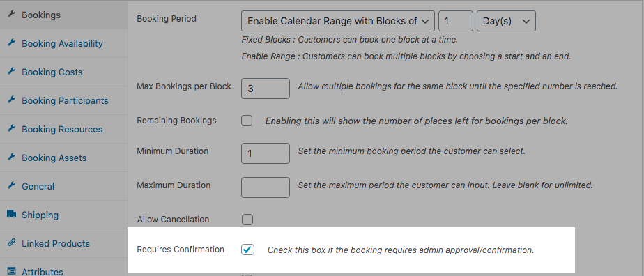Click the wrench icon next to Booking Availability
Screen dimensions: 644x276
pyautogui.click(x=11, y=43)
